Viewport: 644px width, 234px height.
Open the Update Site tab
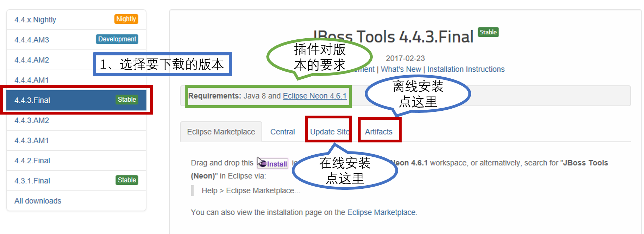pos(329,132)
